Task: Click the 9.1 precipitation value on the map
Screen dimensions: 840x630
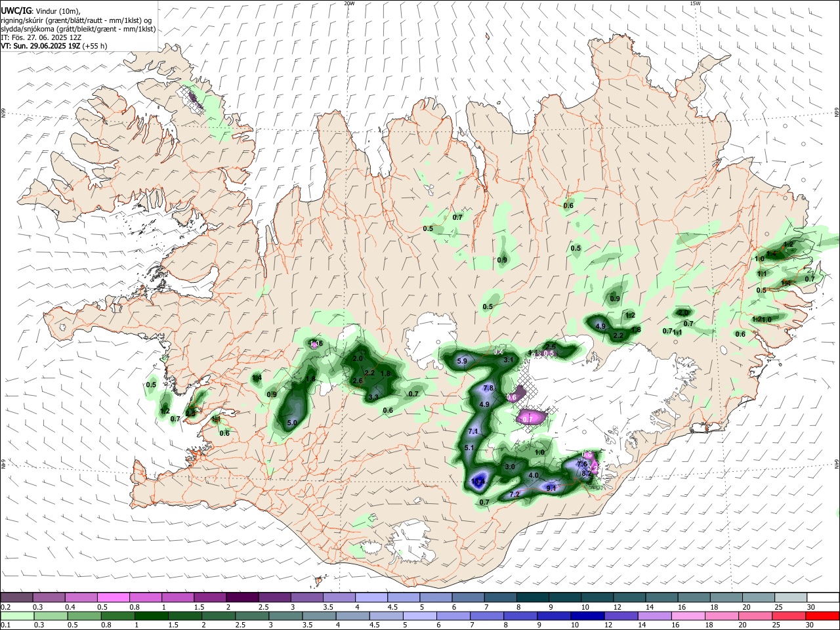Action: click(x=551, y=488)
